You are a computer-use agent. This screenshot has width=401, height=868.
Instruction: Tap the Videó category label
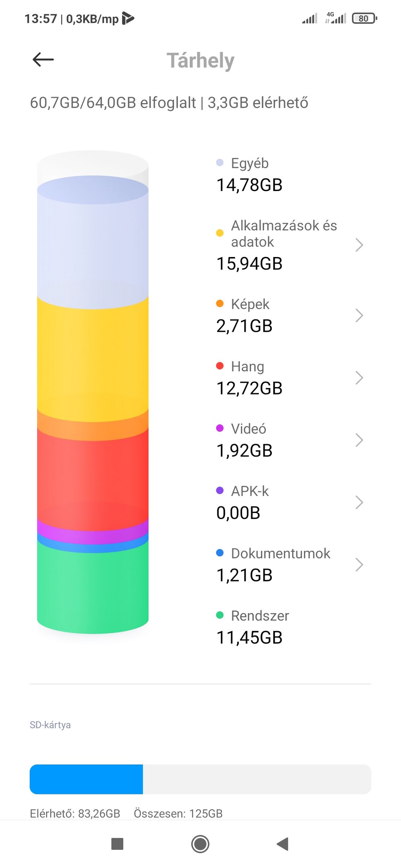(x=249, y=429)
